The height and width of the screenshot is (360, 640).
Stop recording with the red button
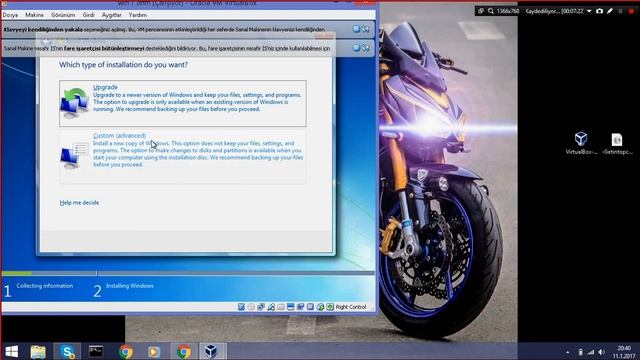coord(631,11)
